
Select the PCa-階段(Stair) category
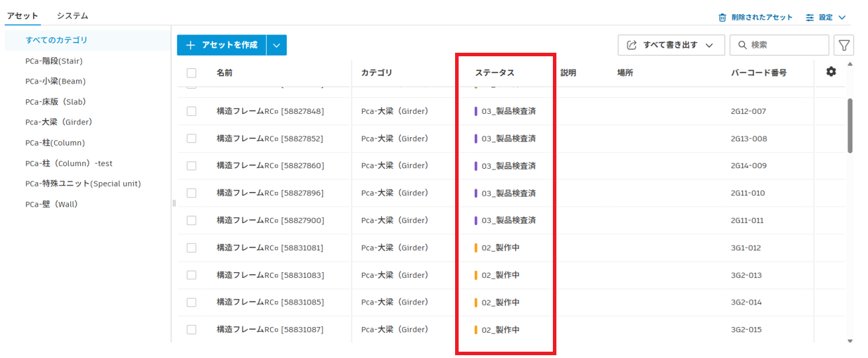53,60
